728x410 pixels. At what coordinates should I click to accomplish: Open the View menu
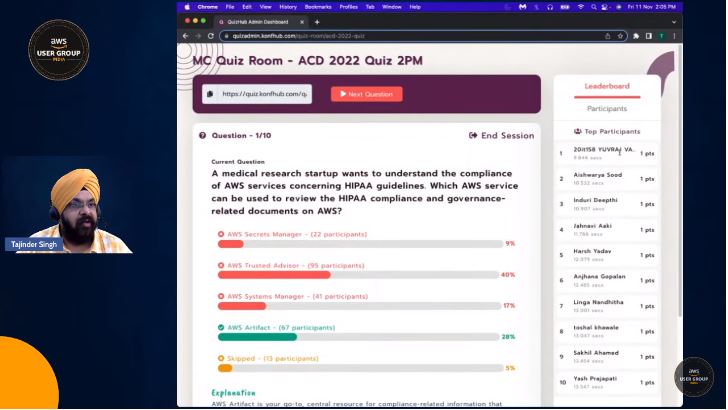266,7
